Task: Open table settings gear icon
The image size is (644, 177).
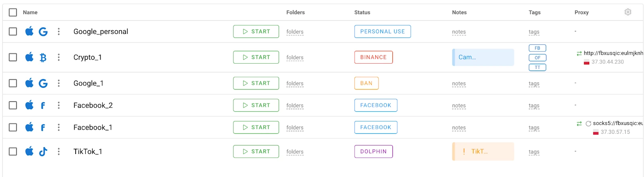Action: (628, 12)
